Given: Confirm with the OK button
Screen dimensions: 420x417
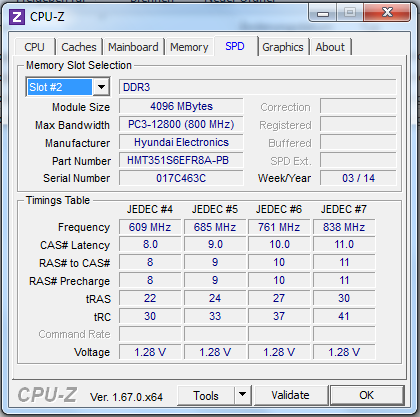Looking at the screenshot, I should pyautogui.click(x=366, y=395).
